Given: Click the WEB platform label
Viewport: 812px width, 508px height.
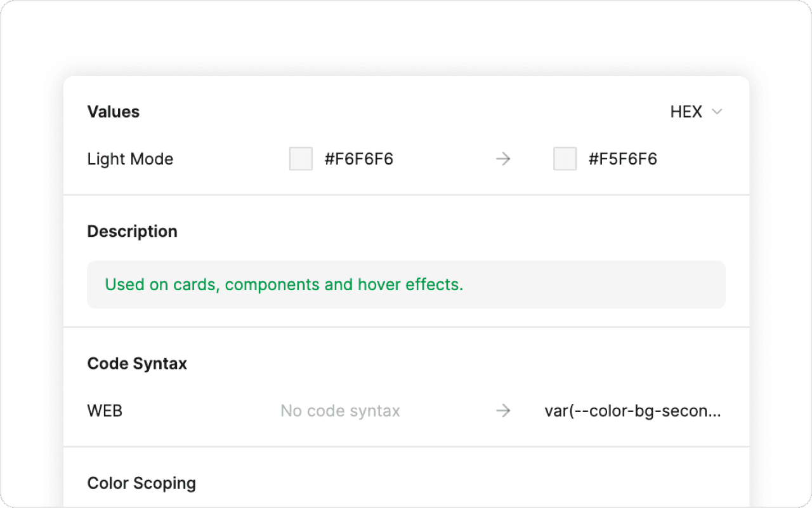Looking at the screenshot, I should click(x=105, y=411).
